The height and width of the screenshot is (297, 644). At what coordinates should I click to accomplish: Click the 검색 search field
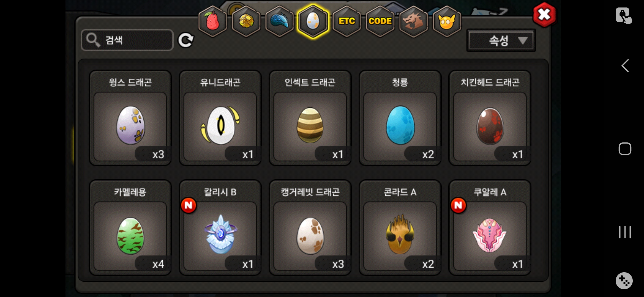pyautogui.click(x=127, y=40)
